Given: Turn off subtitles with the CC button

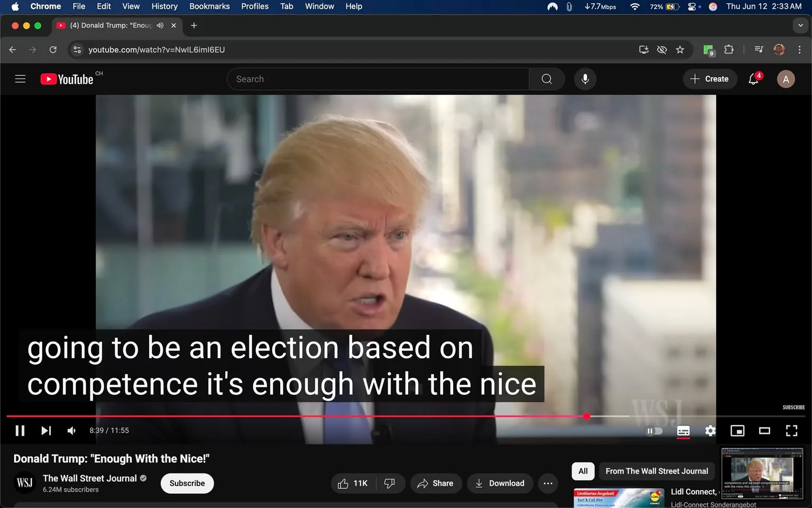Looking at the screenshot, I should tap(682, 431).
